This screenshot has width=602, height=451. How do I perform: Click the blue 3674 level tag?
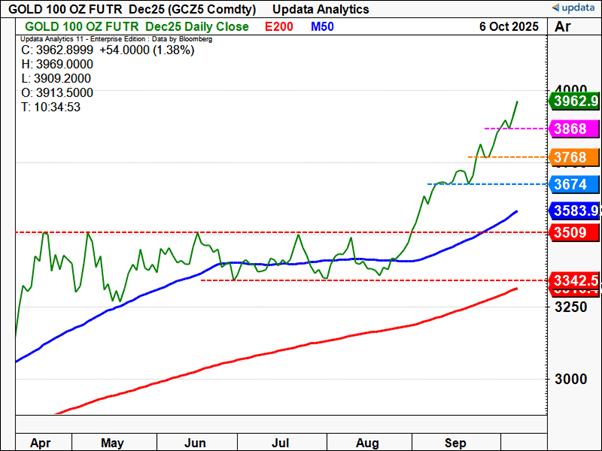(x=574, y=184)
